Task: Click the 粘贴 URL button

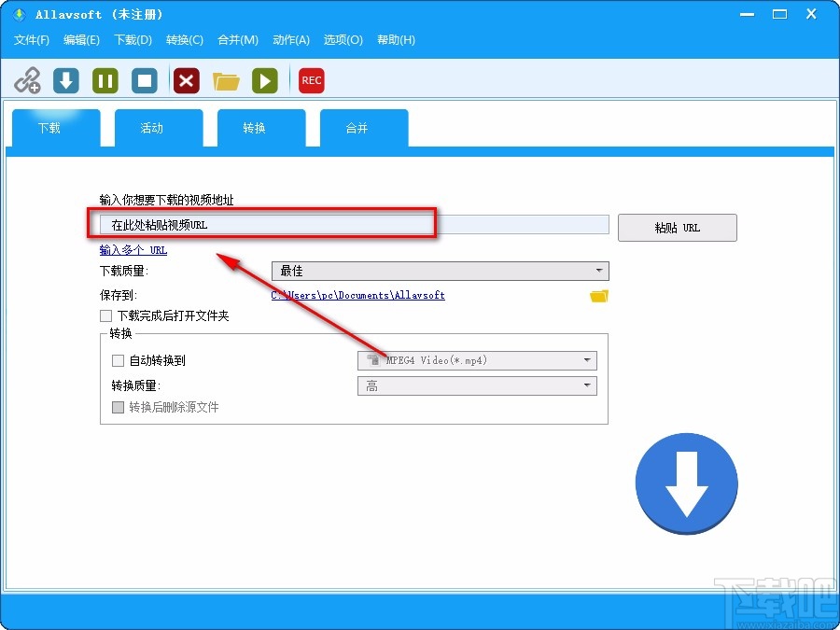Action: coord(677,227)
